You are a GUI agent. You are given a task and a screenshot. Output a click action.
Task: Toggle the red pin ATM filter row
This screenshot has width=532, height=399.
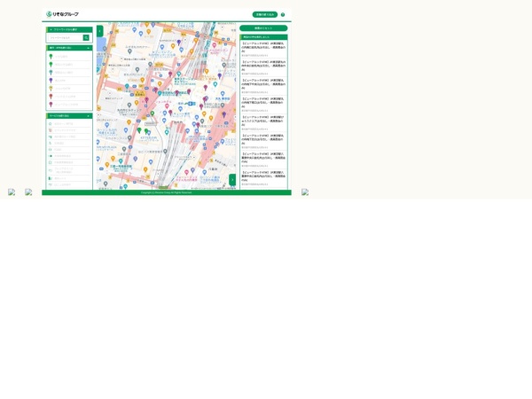pyautogui.click(x=69, y=97)
